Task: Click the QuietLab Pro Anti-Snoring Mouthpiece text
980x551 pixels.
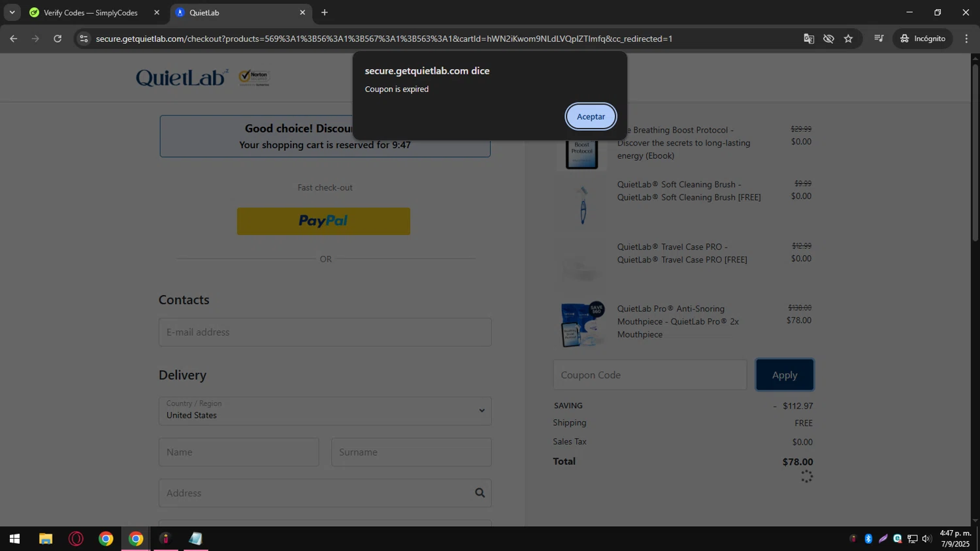Action: pos(678,321)
